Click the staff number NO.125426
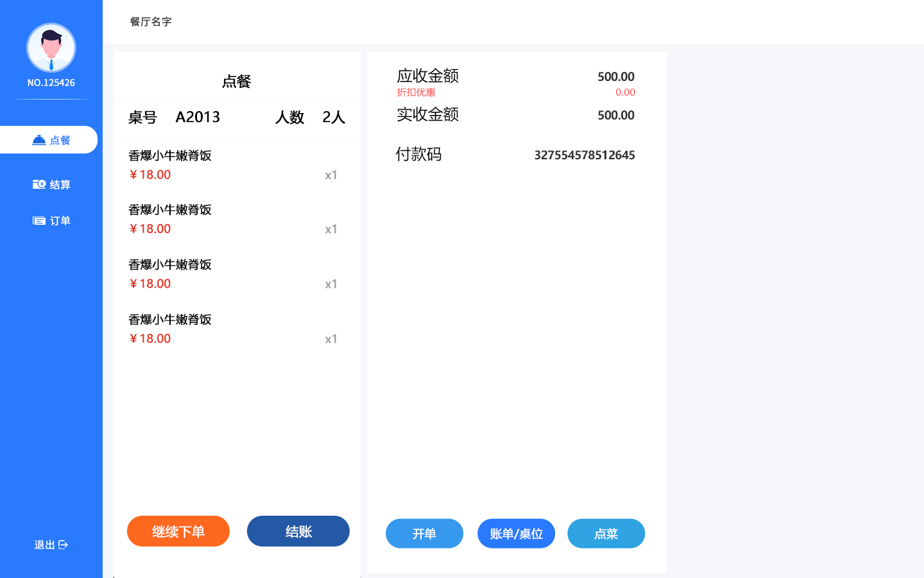924x578 pixels. [x=51, y=83]
